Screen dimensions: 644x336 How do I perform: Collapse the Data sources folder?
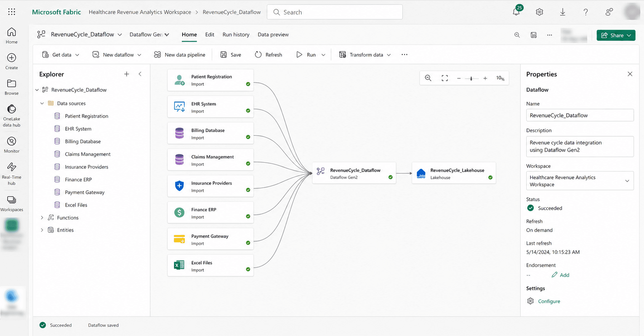42,103
